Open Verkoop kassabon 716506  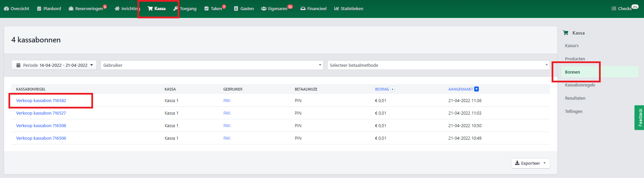click(x=41, y=138)
